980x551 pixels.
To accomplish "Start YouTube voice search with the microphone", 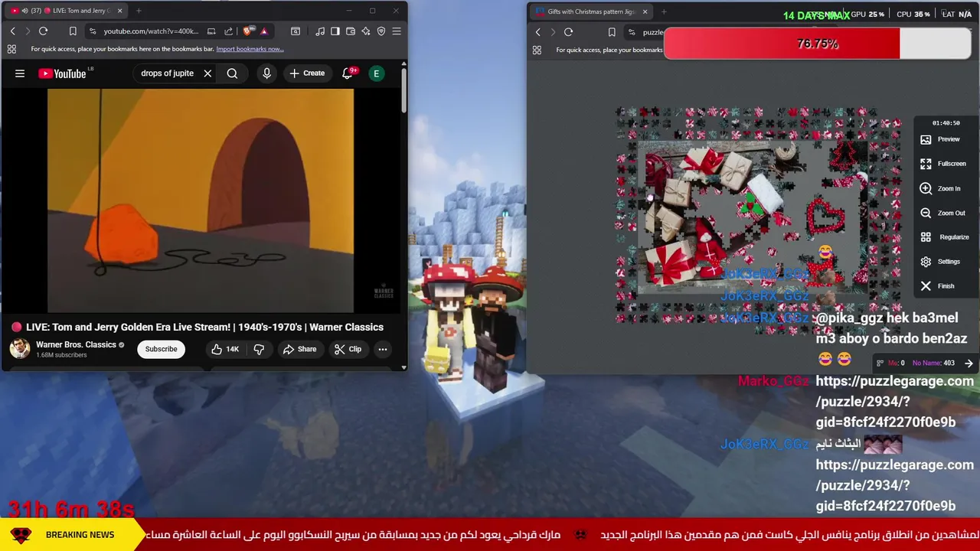I will coord(266,73).
